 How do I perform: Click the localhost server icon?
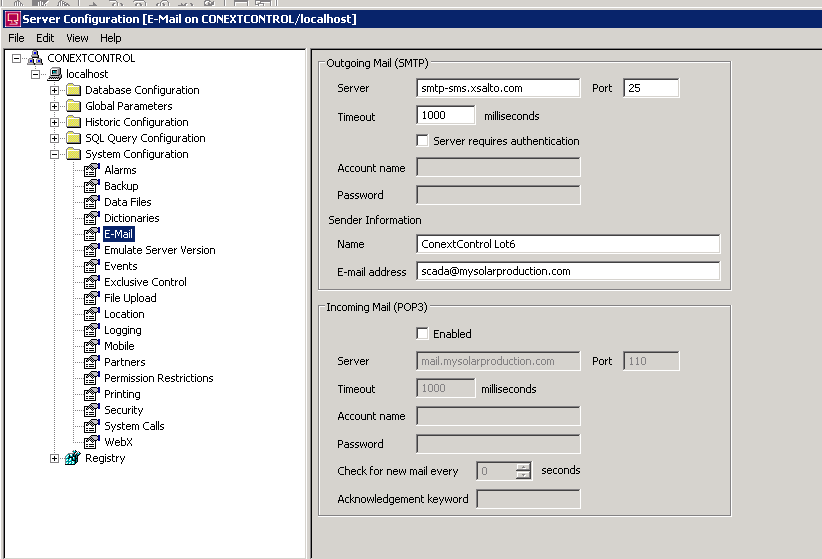coord(54,74)
